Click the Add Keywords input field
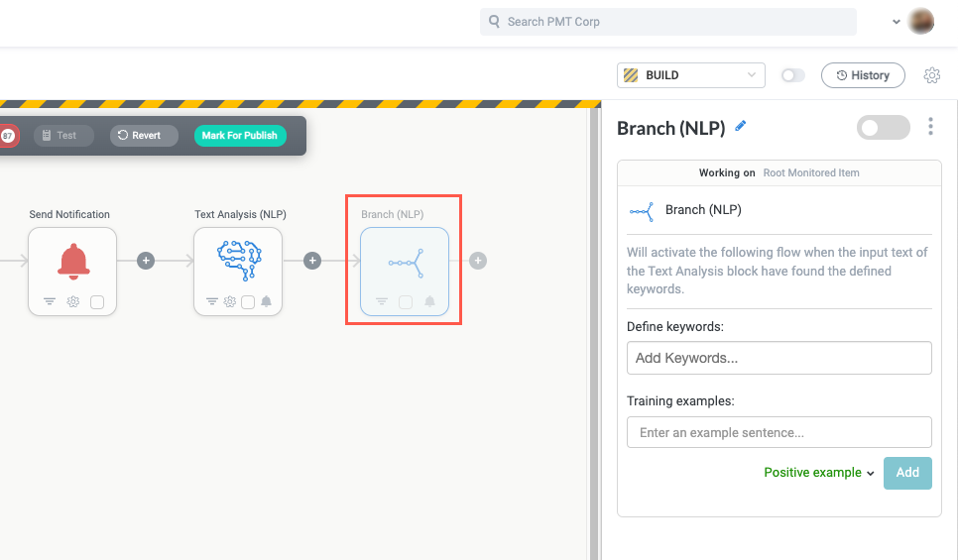Image resolution: width=958 pixels, height=560 pixels. pos(778,358)
